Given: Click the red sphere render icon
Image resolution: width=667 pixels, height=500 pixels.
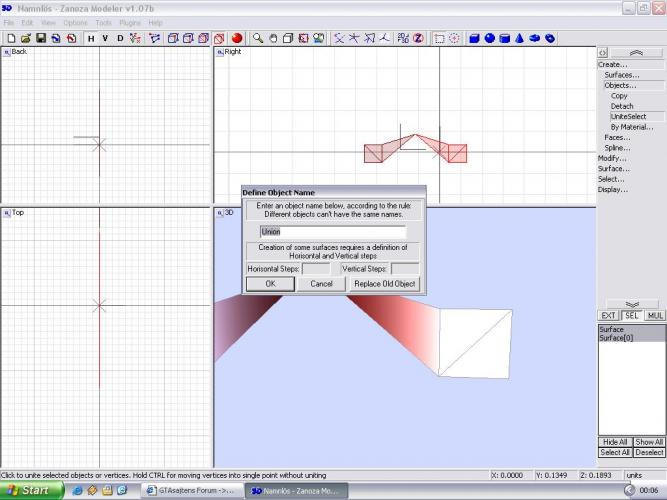Looking at the screenshot, I should (237, 38).
